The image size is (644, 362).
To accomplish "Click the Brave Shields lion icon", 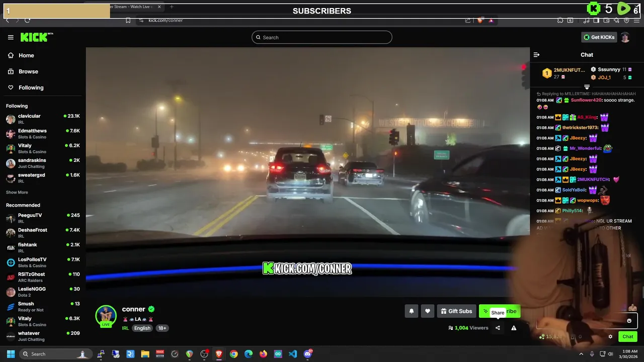I will (x=480, y=20).
